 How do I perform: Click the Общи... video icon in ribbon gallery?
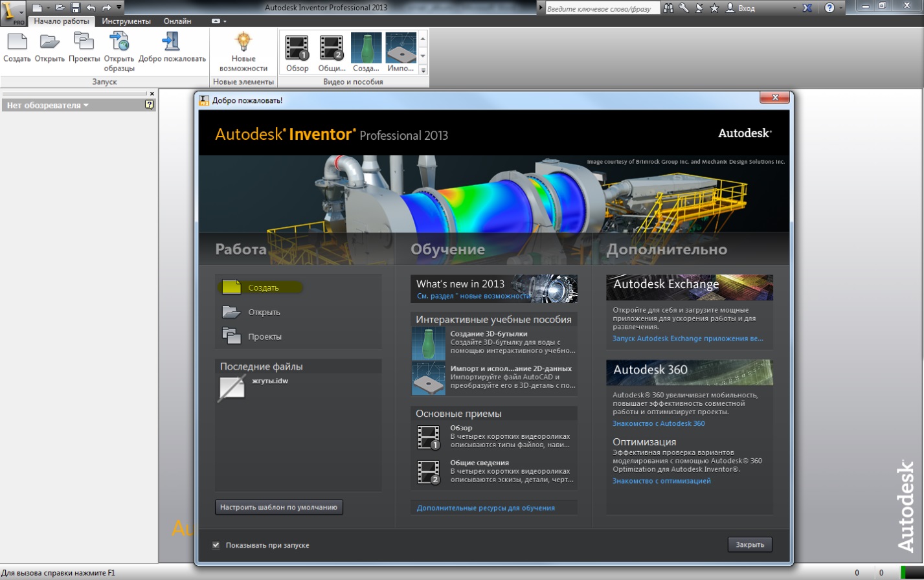[x=332, y=47]
